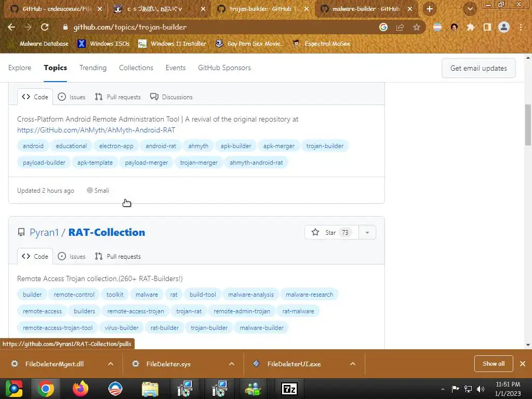Select the electron-app topic tag
The image size is (532, 399).
(x=116, y=146)
